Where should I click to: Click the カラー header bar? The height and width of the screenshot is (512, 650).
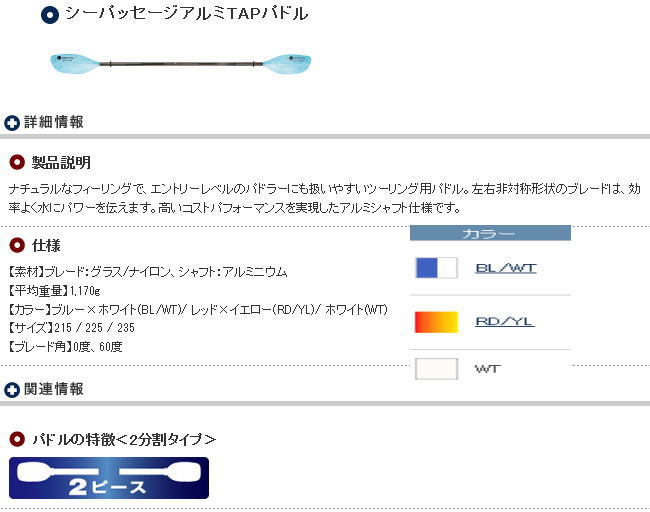point(490,233)
